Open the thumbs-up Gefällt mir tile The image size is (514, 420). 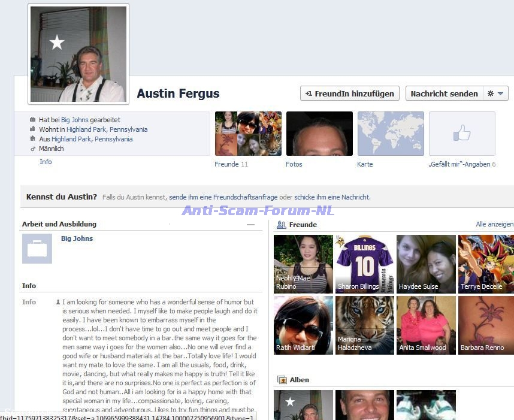tap(462, 134)
